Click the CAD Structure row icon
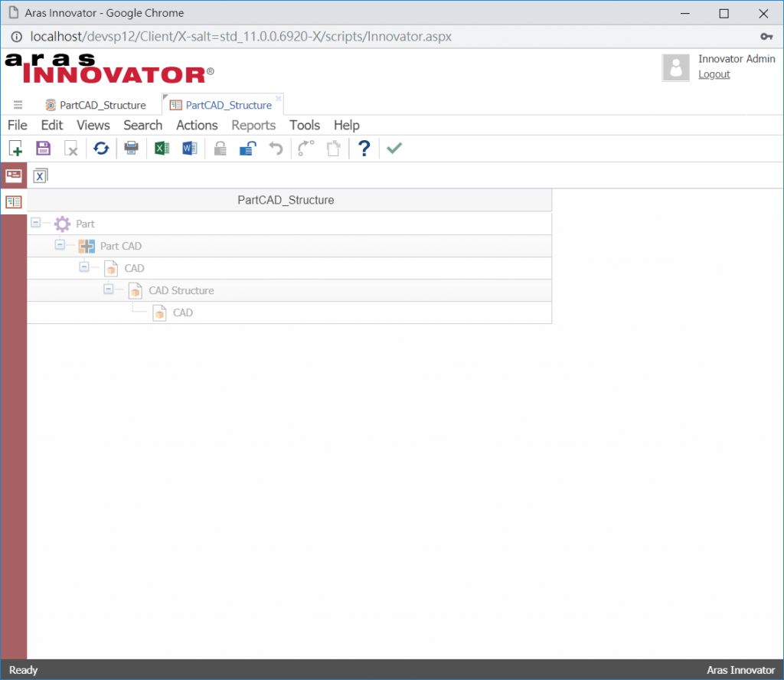Image resolution: width=784 pixels, height=680 pixels. pyautogui.click(x=135, y=290)
